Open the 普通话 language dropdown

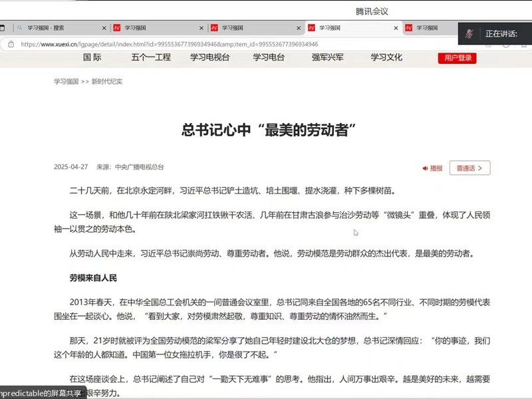469,168
